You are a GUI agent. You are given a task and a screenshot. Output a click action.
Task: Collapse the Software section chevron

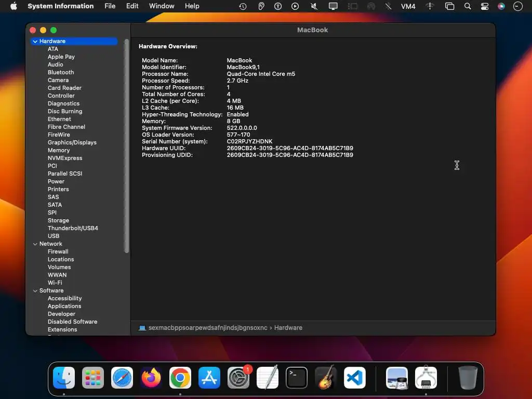click(35, 291)
